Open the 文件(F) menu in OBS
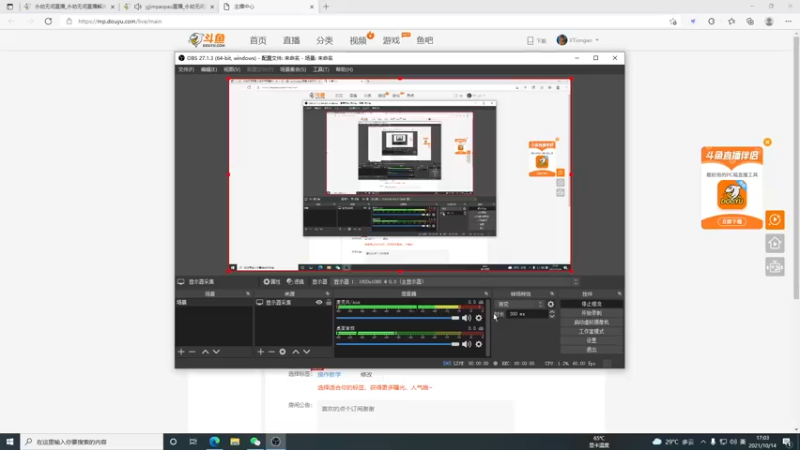 pyautogui.click(x=186, y=69)
